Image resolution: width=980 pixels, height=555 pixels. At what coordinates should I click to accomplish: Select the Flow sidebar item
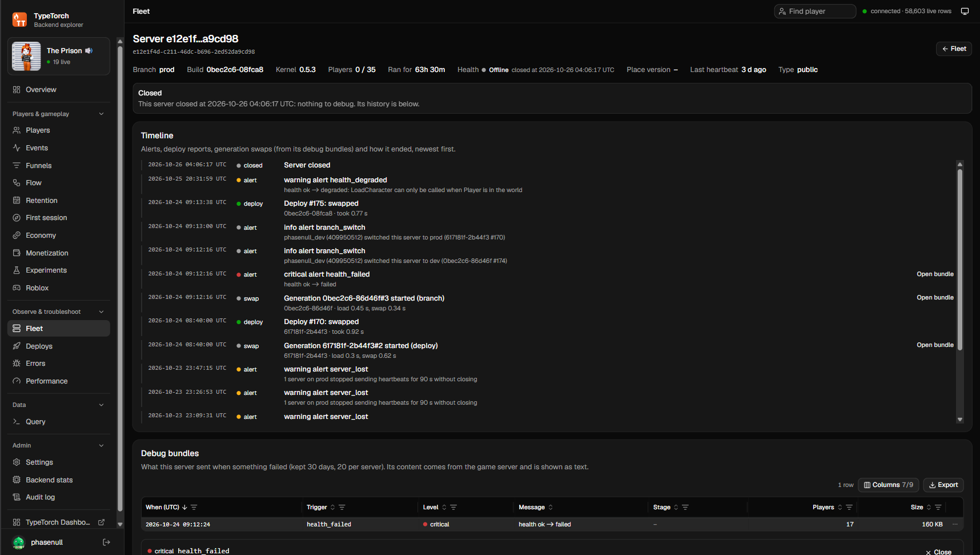click(x=59, y=183)
